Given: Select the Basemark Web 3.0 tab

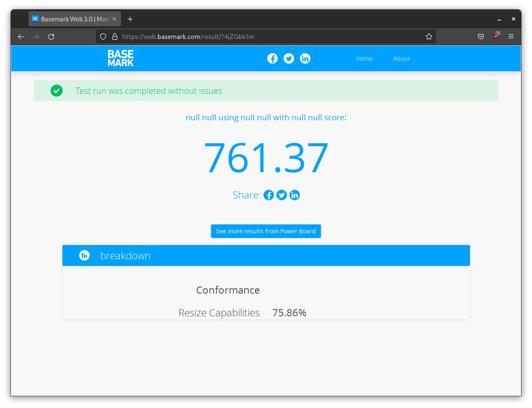Looking at the screenshot, I should (x=75, y=19).
